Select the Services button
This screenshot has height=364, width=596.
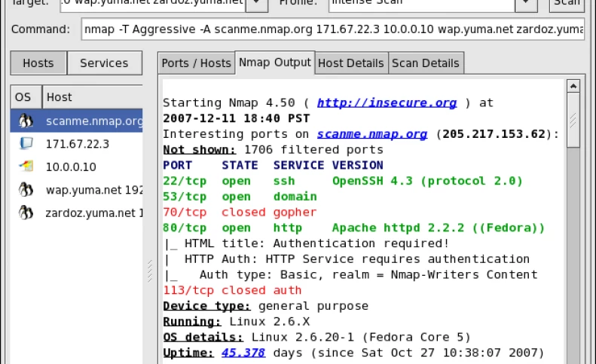coord(104,63)
